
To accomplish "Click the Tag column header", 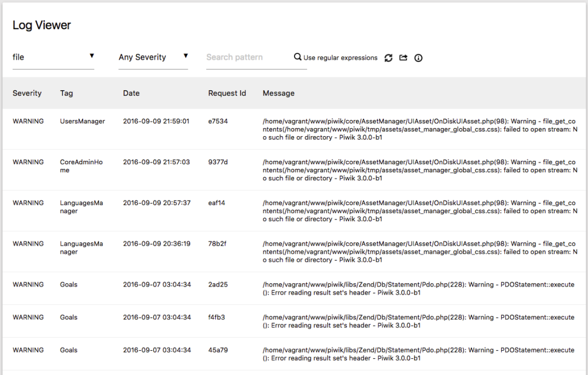I will (x=67, y=93).
